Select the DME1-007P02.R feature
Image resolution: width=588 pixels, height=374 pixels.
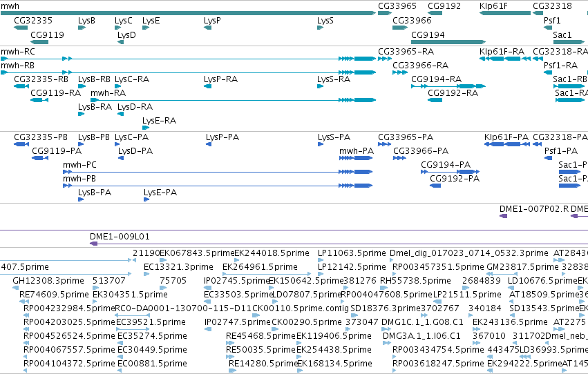tap(503, 216)
